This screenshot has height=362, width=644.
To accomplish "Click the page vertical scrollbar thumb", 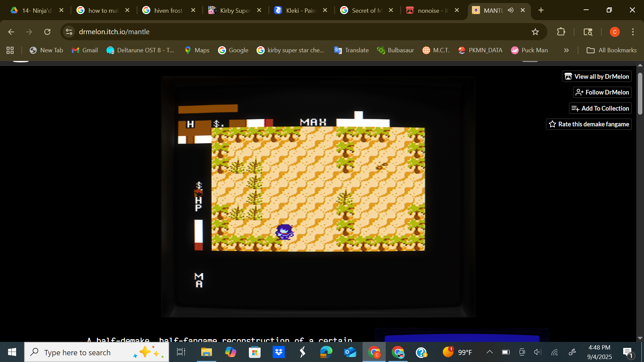I will (640, 94).
